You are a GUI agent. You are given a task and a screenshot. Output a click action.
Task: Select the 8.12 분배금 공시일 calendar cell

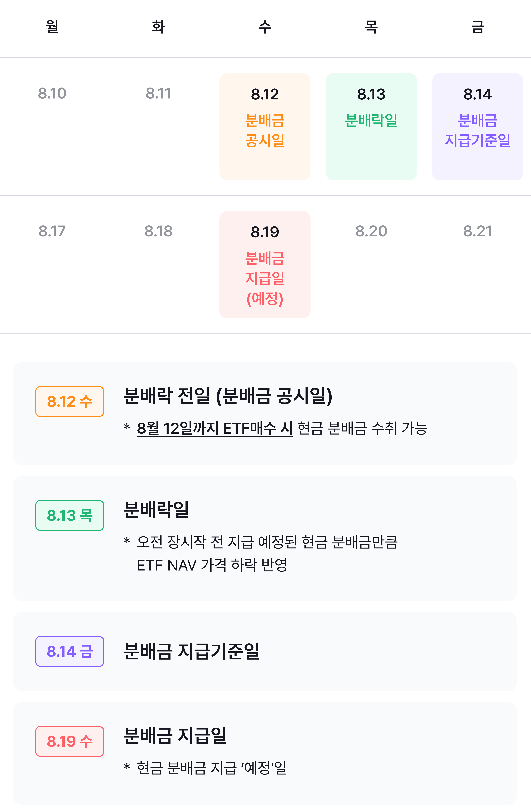point(265,127)
